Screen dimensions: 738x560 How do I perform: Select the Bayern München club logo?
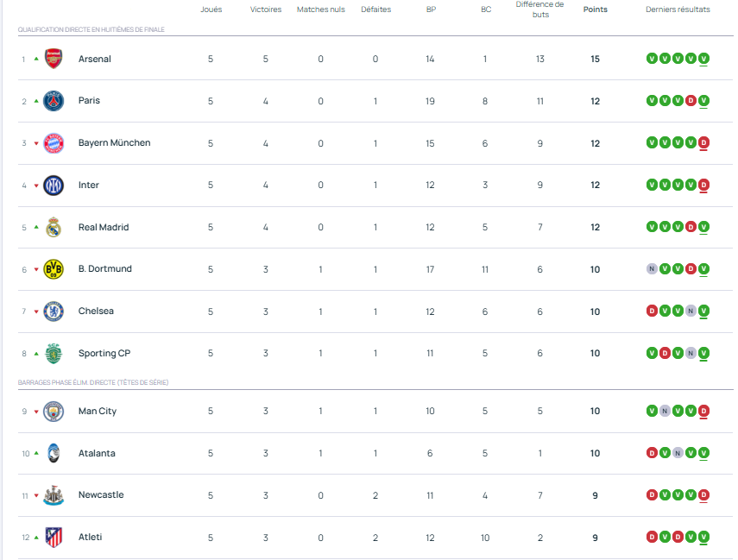(x=54, y=143)
